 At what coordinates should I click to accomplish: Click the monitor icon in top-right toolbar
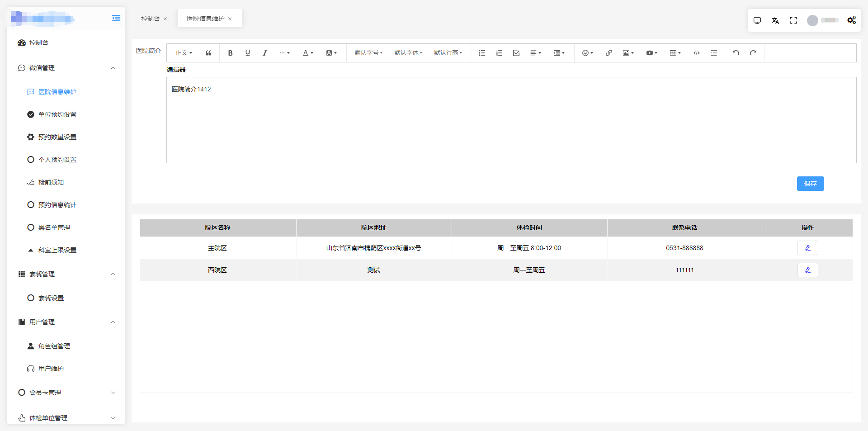[757, 20]
